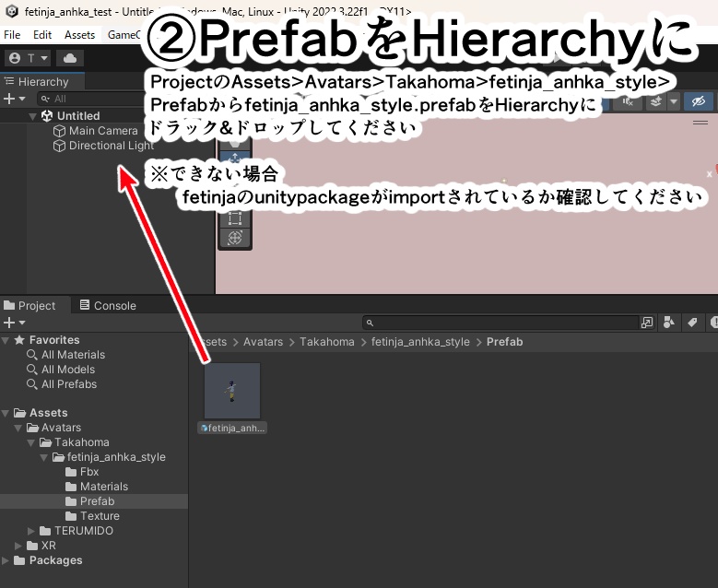Collapse the Favorites section
Viewport: 718px width, 588px height.
(x=6, y=340)
